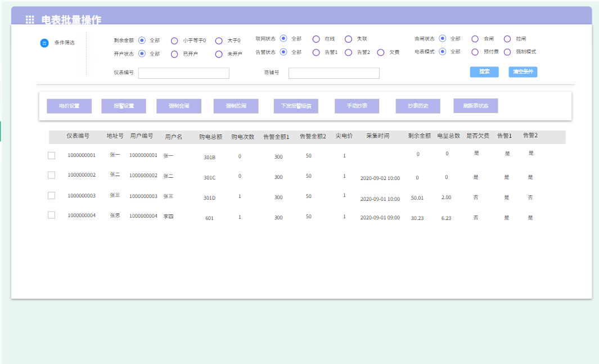Click the blue 搜索 search button
The width and height of the screenshot is (599, 364).
click(x=484, y=72)
